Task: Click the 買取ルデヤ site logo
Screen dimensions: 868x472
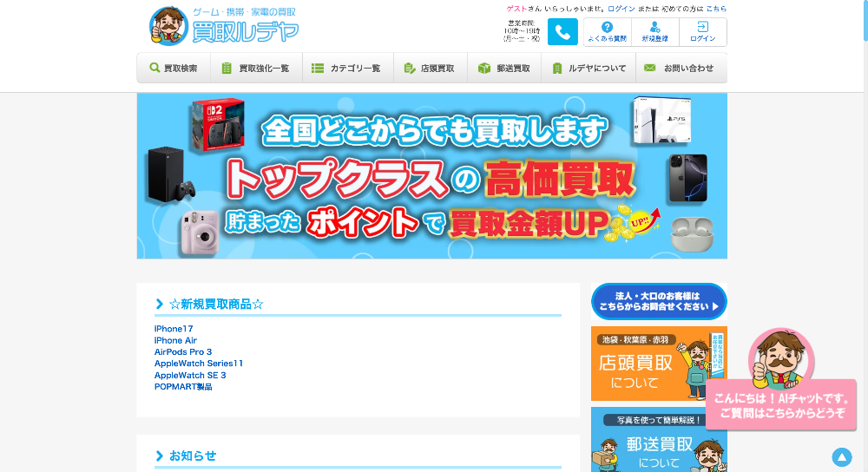Action: [224, 26]
